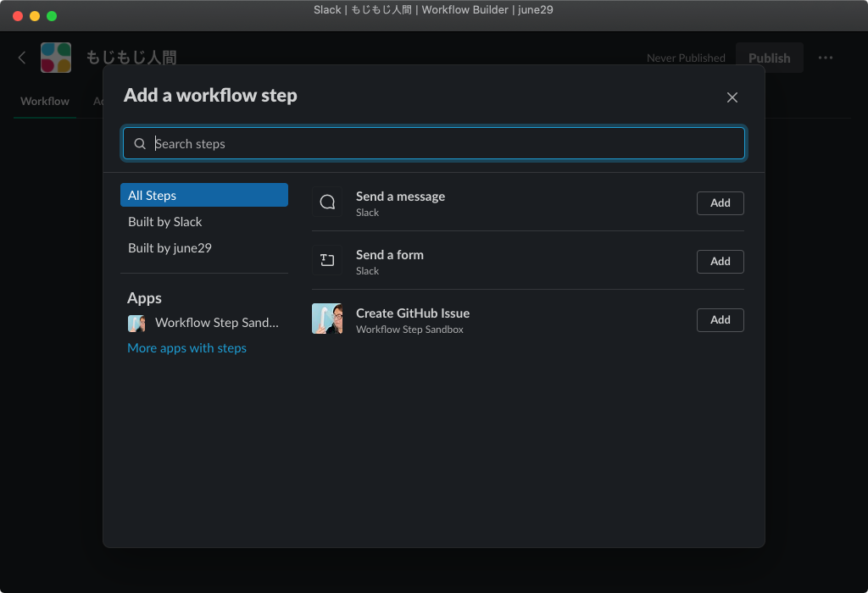Click the search magnifier icon

point(141,144)
